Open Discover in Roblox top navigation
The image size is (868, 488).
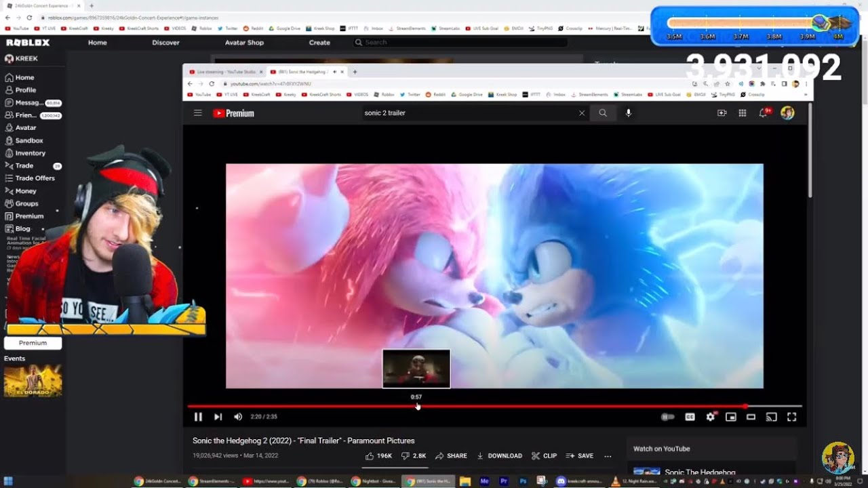[x=166, y=43]
